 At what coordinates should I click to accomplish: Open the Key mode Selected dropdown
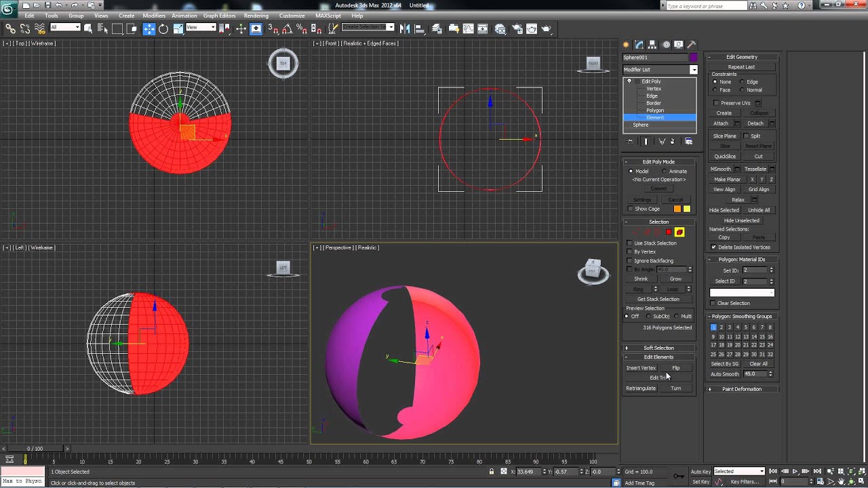[x=739, y=472]
